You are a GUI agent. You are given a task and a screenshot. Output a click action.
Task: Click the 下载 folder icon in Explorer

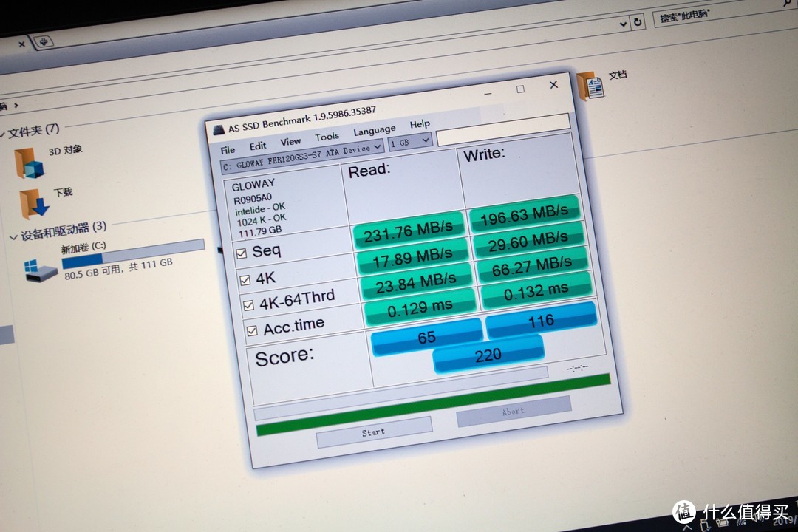coord(33,203)
